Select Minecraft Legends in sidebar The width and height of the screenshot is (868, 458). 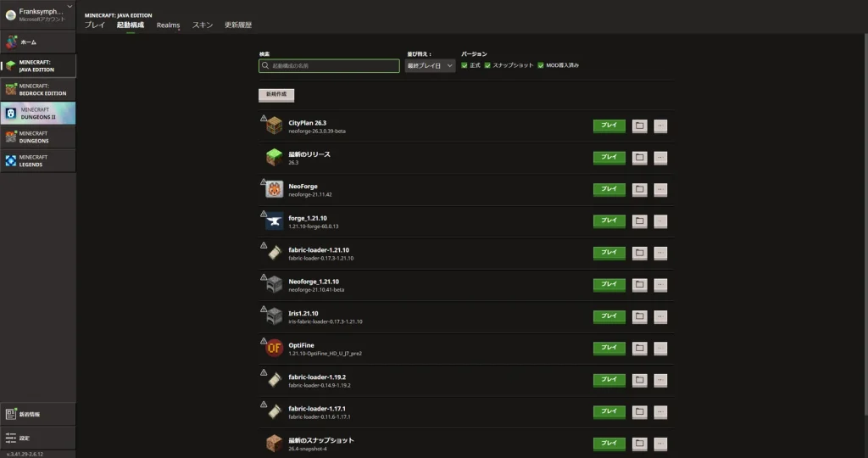(x=37, y=160)
